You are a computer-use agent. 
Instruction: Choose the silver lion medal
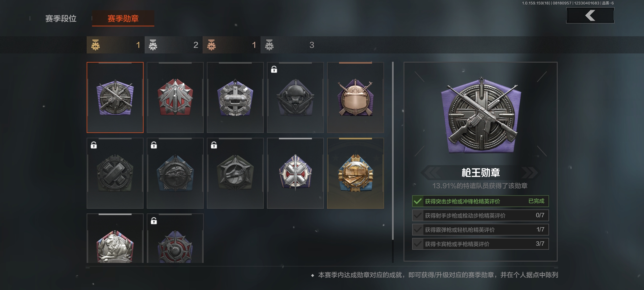[115, 238]
